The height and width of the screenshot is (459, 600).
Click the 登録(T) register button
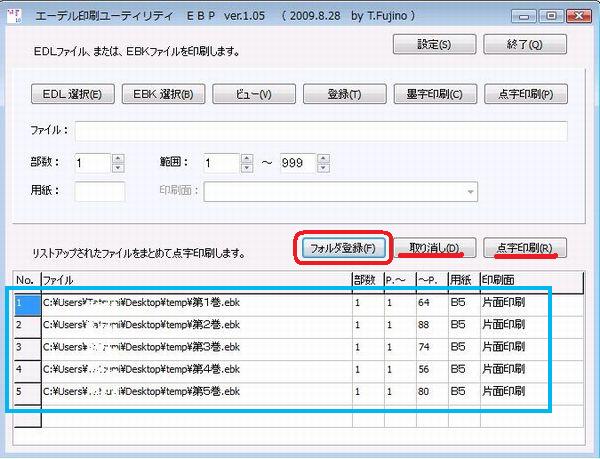coord(343,95)
